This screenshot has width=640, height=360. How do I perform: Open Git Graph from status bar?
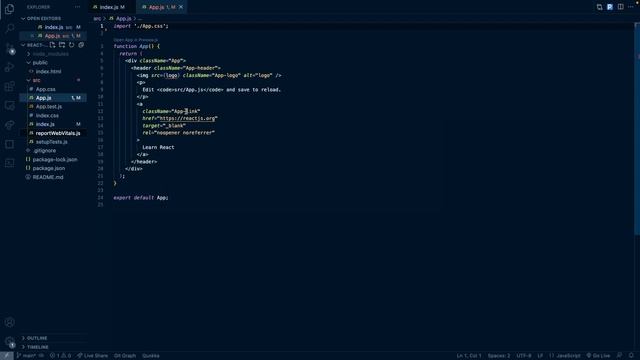[x=124, y=356]
